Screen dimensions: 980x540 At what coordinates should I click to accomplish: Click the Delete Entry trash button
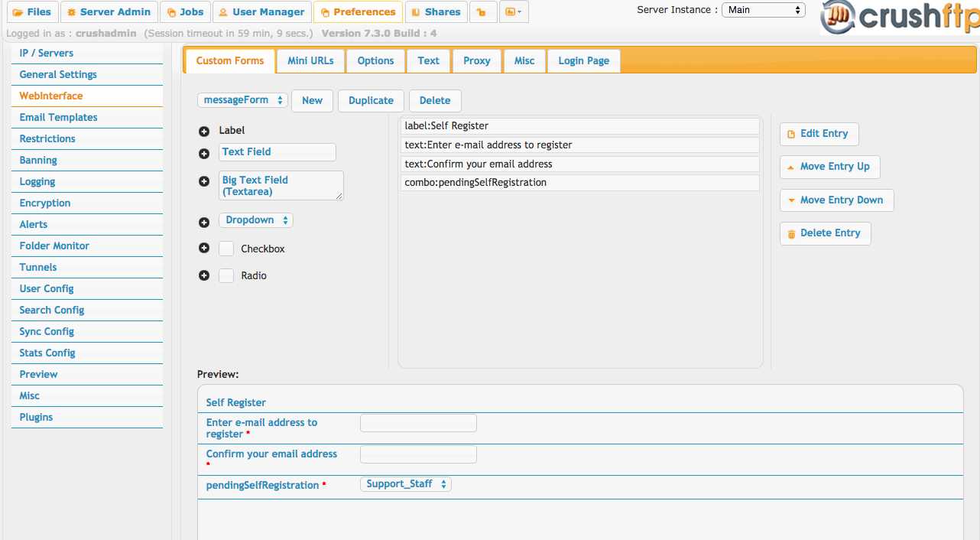point(825,233)
